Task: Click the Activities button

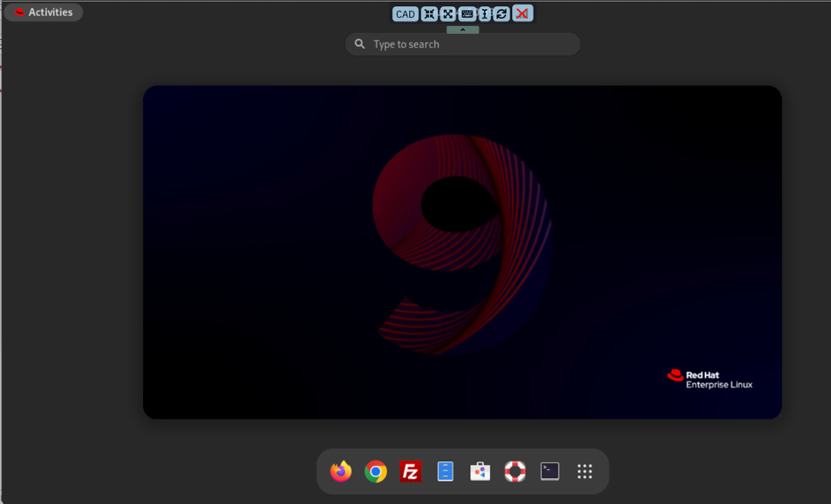Action: (44, 12)
